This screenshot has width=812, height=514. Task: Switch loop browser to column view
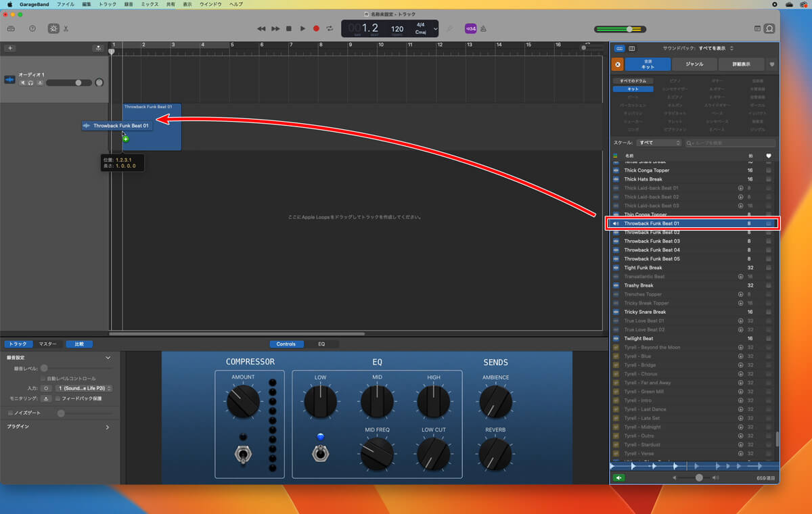click(632, 48)
